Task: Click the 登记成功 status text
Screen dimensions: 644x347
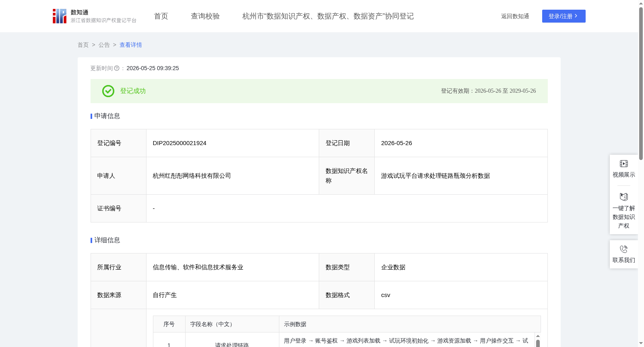Action: [133, 91]
